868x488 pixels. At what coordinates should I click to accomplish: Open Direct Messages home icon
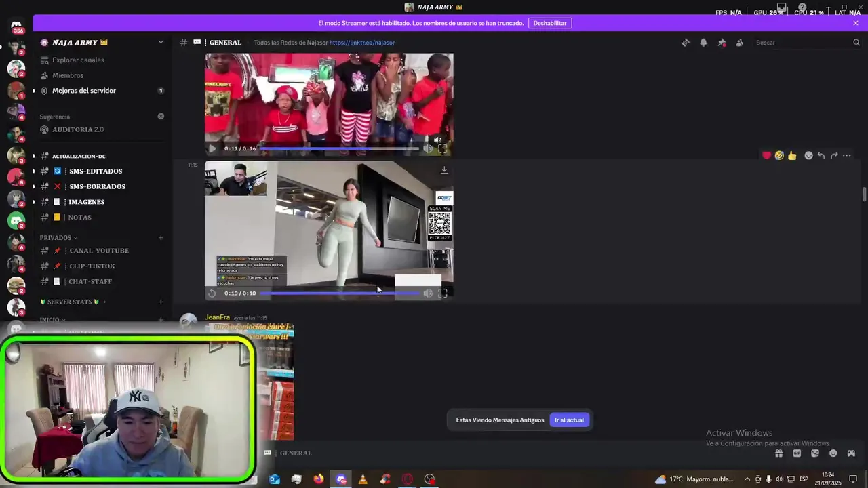[16, 26]
